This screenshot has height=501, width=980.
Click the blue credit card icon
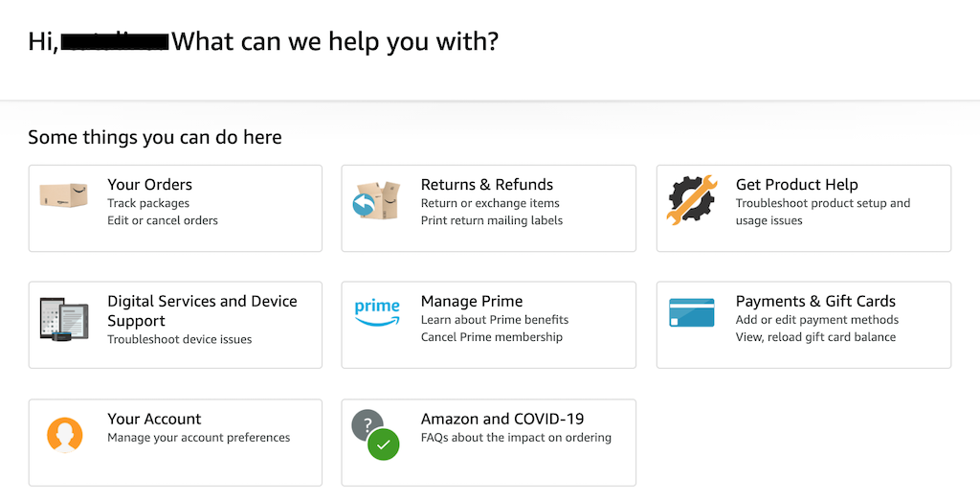point(691,312)
